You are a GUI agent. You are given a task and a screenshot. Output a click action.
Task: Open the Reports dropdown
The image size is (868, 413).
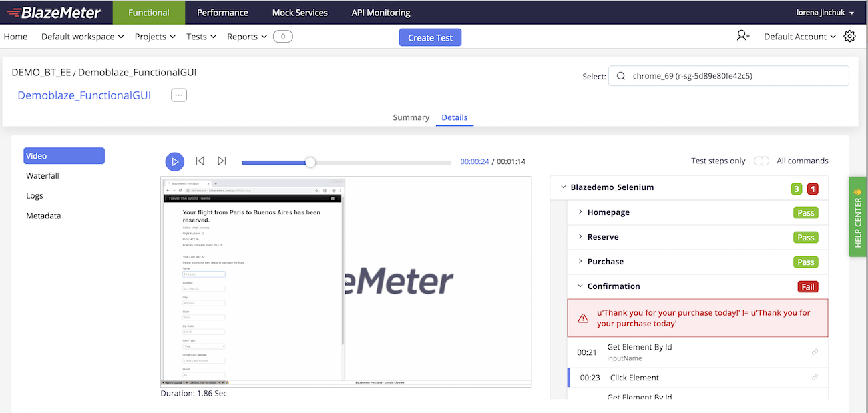pyautogui.click(x=247, y=37)
